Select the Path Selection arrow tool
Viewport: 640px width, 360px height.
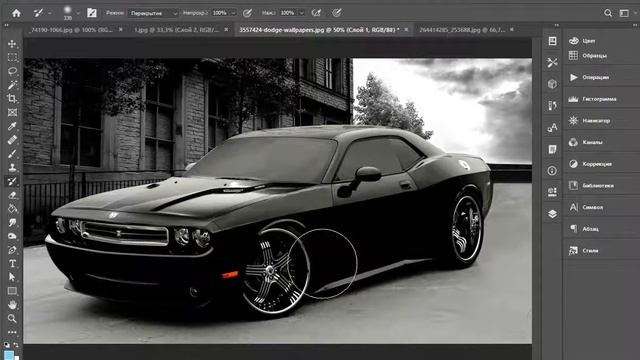click(12, 278)
